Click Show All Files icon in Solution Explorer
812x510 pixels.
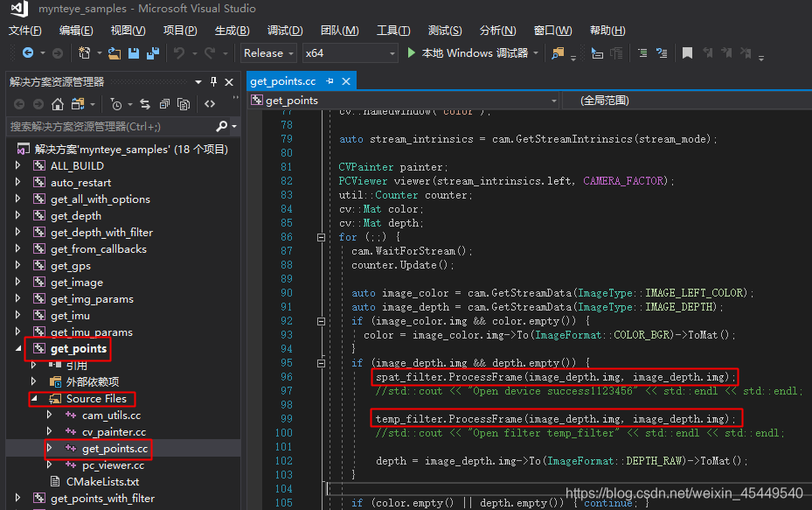[x=184, y=104]
